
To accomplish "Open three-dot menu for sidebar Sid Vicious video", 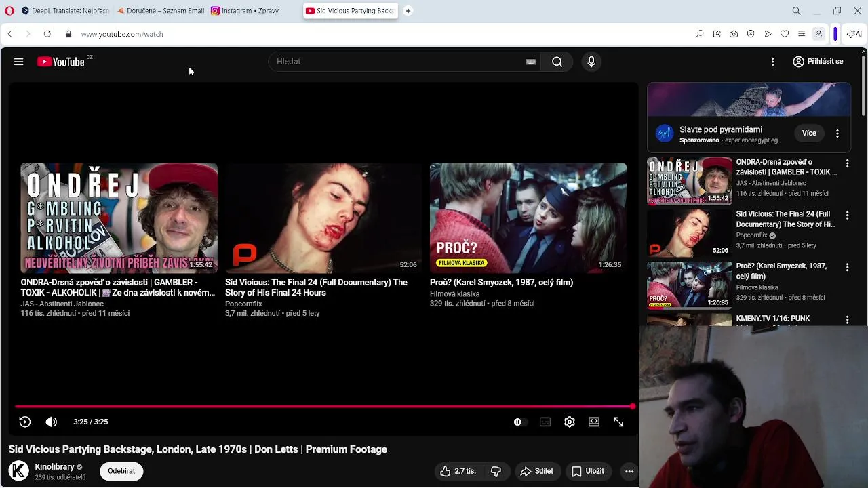I will (847, 216).
